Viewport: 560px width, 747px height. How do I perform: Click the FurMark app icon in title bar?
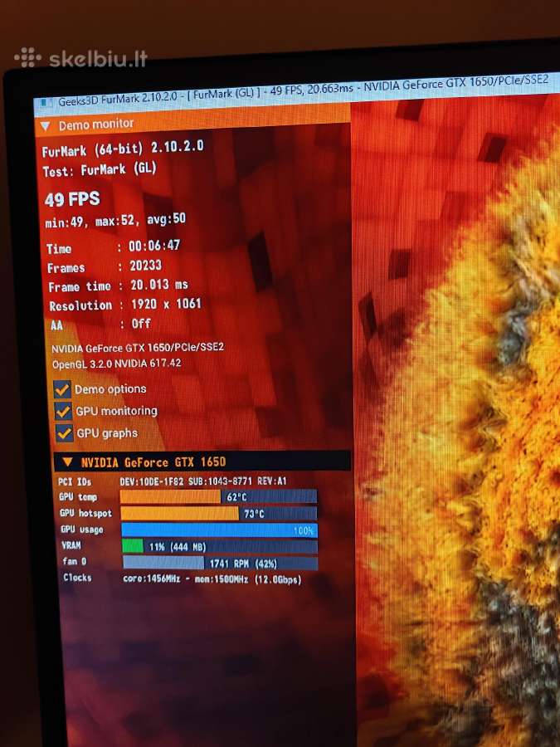(x=46, y=102)
